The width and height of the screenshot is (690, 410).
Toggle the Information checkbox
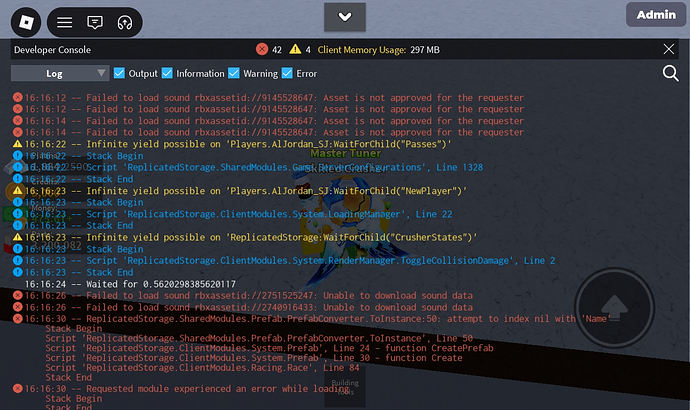coord(167,73)
